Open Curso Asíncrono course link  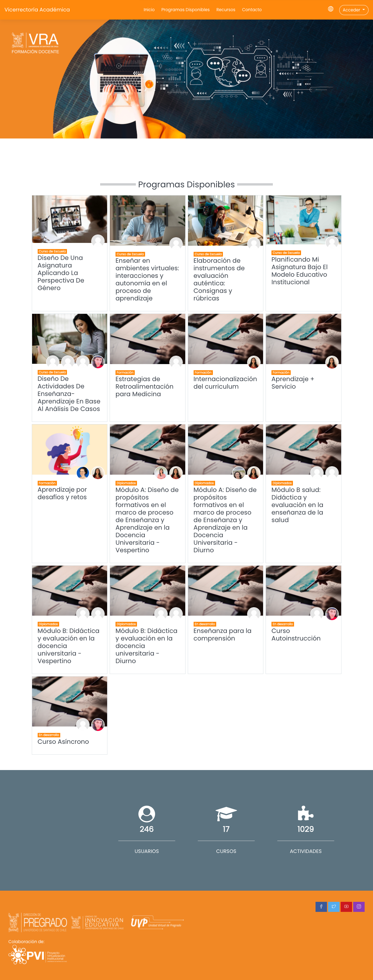point(63,742)
